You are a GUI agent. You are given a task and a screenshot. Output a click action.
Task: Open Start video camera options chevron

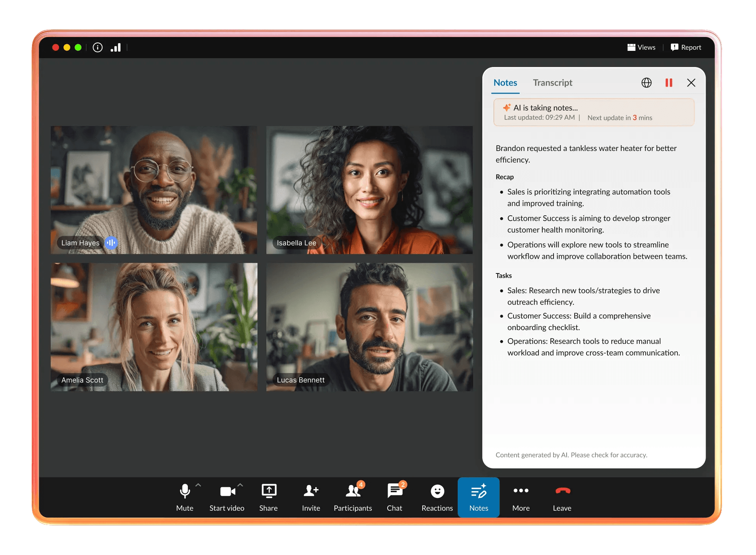[x=241, y=485]
